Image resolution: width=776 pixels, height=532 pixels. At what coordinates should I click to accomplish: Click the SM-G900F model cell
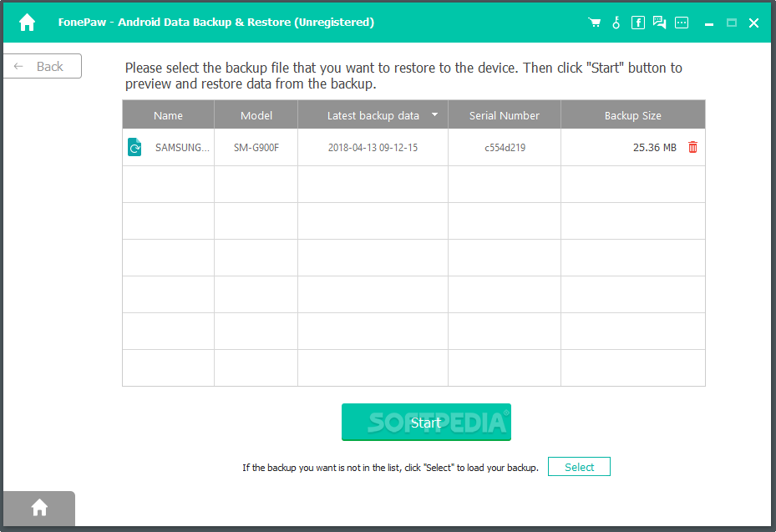(256, 148)
